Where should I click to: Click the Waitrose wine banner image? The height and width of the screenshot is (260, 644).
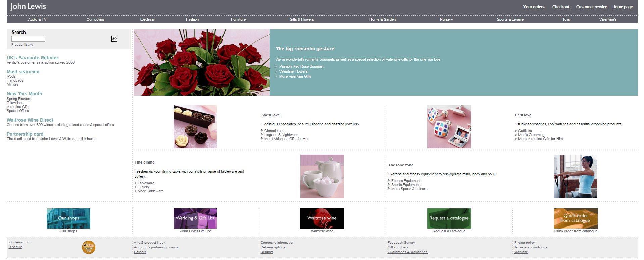[322, 218]
